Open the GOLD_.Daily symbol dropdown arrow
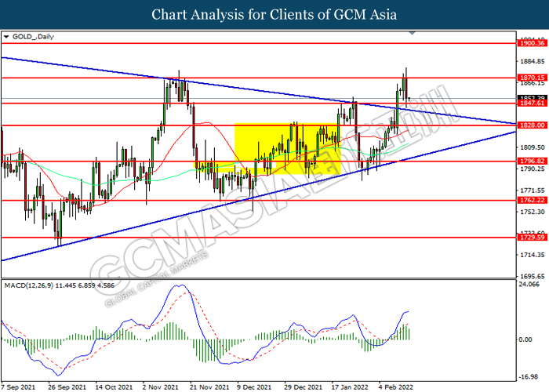Viewport: 549px width, 392px height. (6, 37)
